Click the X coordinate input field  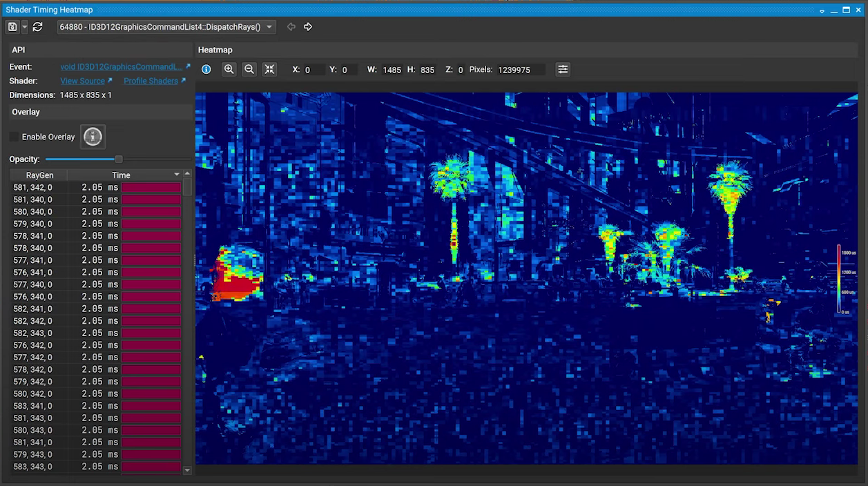click(x=313, y=70)
